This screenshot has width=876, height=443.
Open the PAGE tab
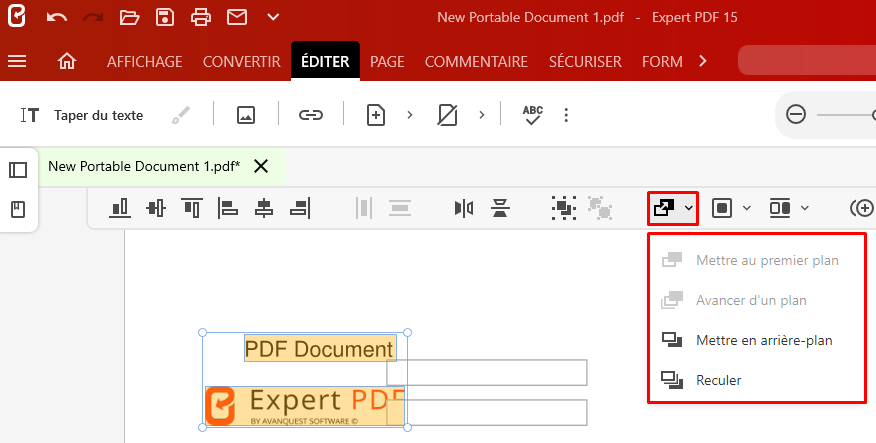click(x=387, y=61)
